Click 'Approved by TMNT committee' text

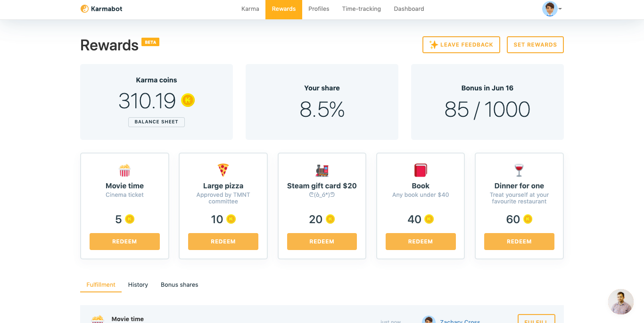[223, 198]
